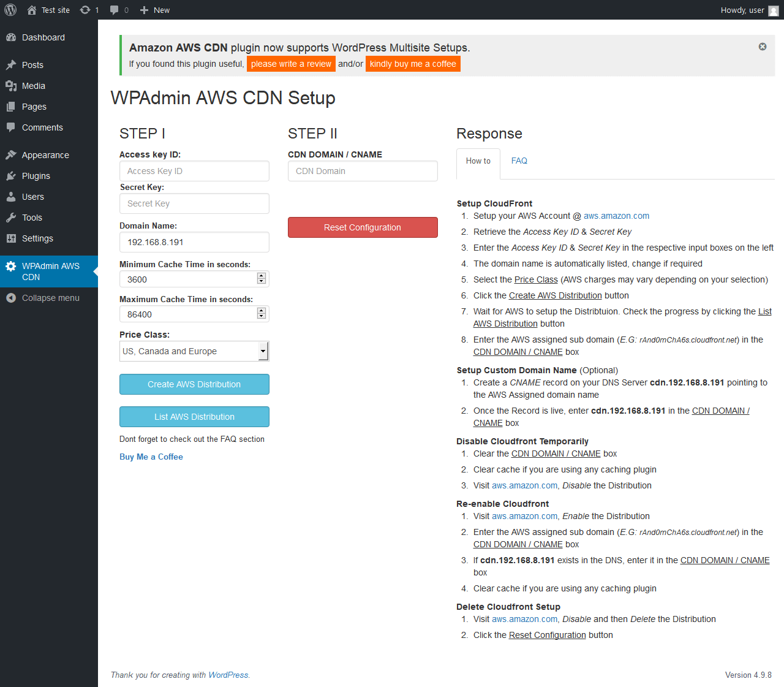784x687 pixels.
Task: Go to the Media library icon
Action: pos(11,86)
